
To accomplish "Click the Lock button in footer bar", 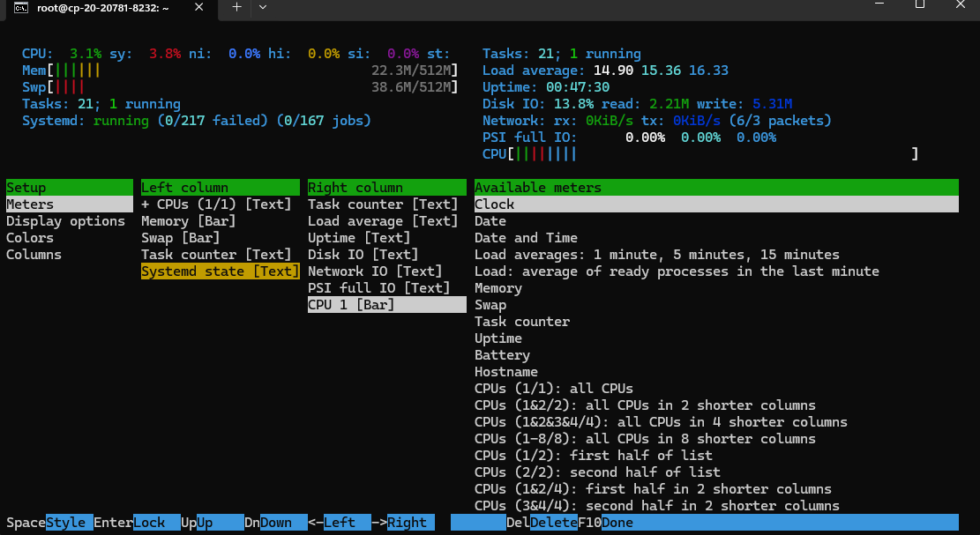I will pyautogui.click(x=150, y=523).
